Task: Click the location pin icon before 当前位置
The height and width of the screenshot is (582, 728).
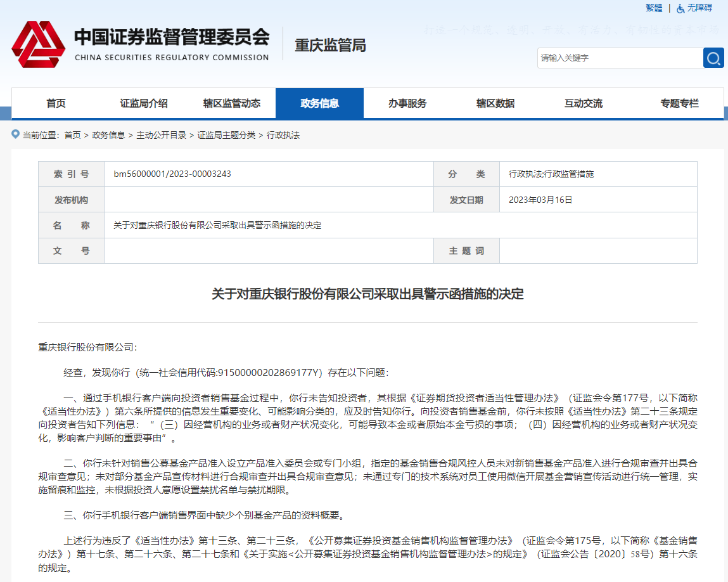Action: (15, 134)
